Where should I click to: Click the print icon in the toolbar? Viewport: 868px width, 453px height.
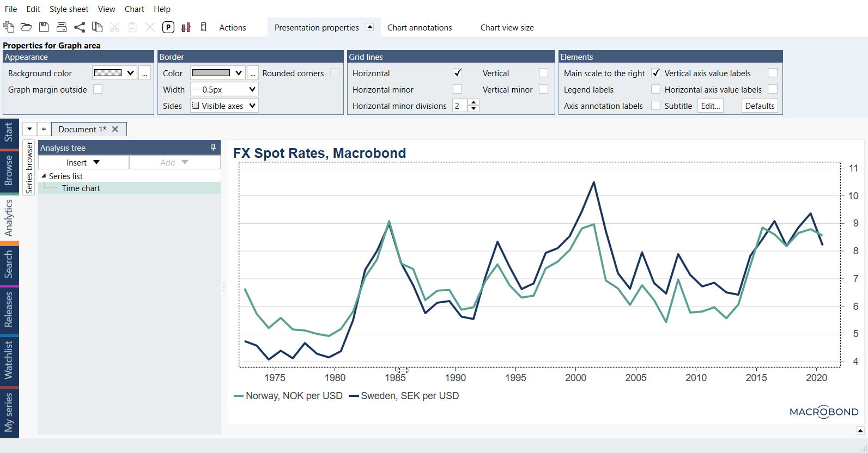[62, 27]
